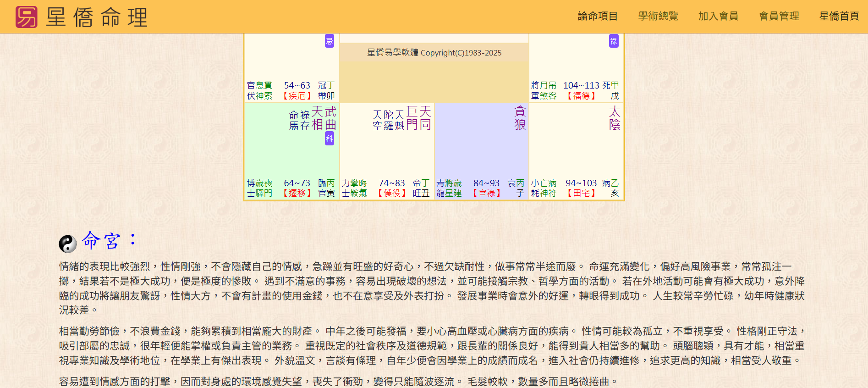Click the 命馬 text in green palace
The height and width of the screenshot is (388, 868).
[x=294, y=120]
